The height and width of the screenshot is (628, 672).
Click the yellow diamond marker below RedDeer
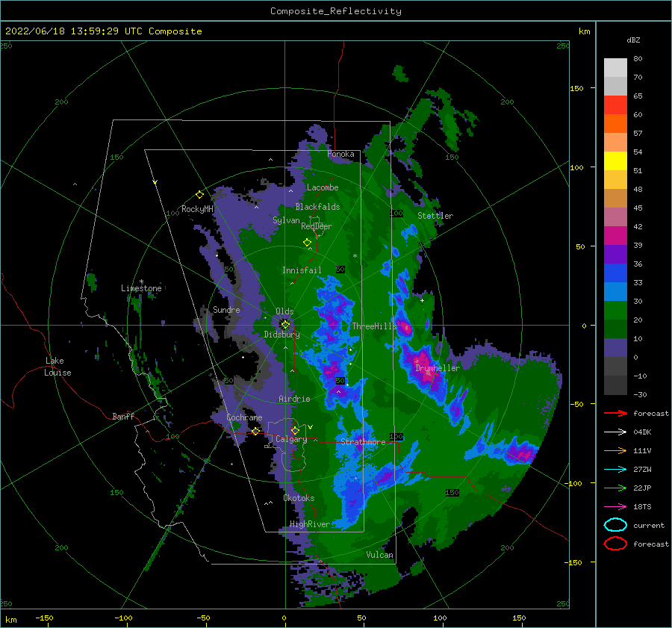(308, 243)
